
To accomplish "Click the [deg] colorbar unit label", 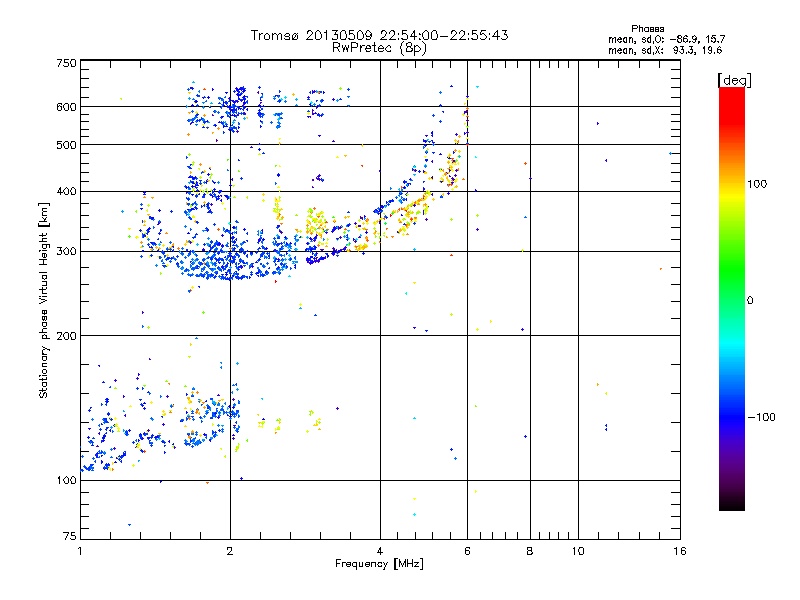I will click(734, 80).
